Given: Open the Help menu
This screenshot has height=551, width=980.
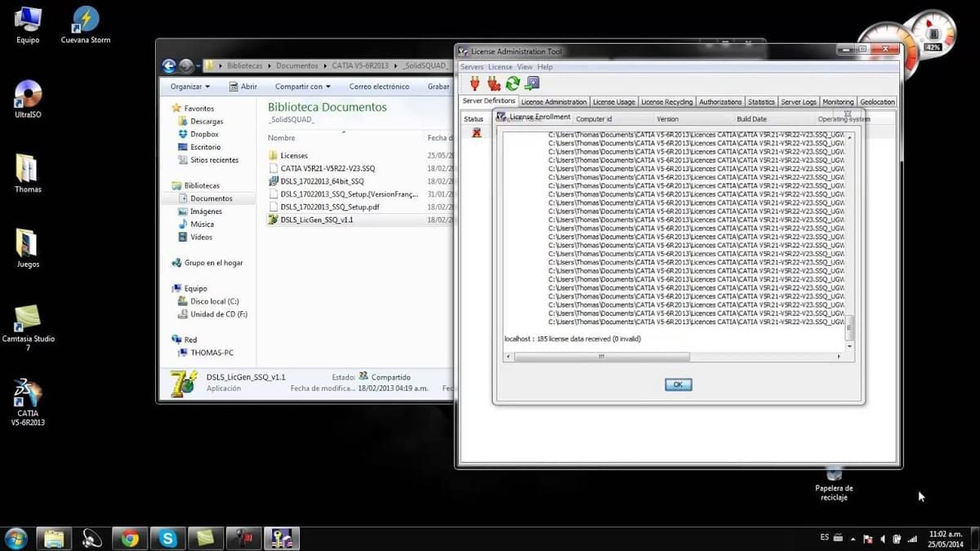Looking at the screenshot, I should point(545,67).
